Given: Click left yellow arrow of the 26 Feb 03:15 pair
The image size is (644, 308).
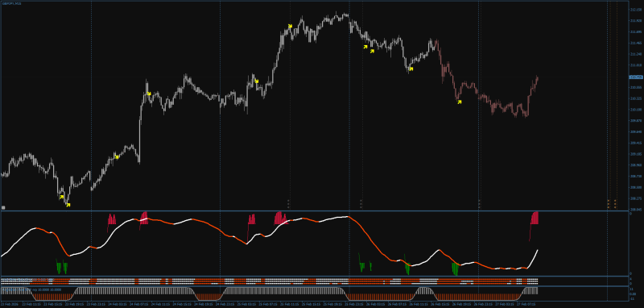Looking at the screenshot, I should pyautogui.click(x=365, y=47).
